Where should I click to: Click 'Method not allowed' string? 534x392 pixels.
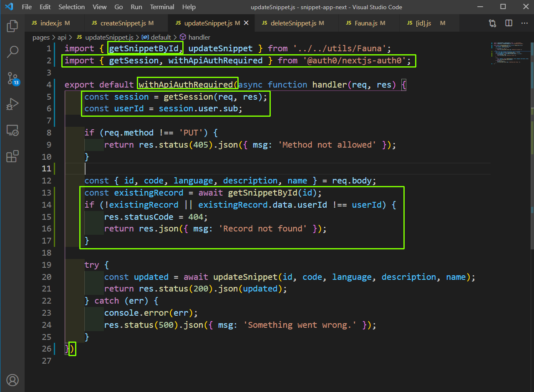tap(327, 145)
